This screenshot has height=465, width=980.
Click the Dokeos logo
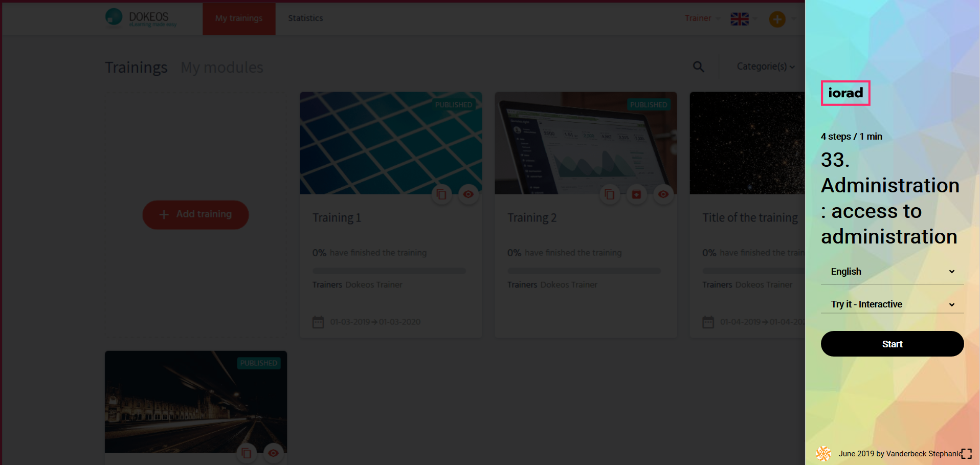[141, 18]
